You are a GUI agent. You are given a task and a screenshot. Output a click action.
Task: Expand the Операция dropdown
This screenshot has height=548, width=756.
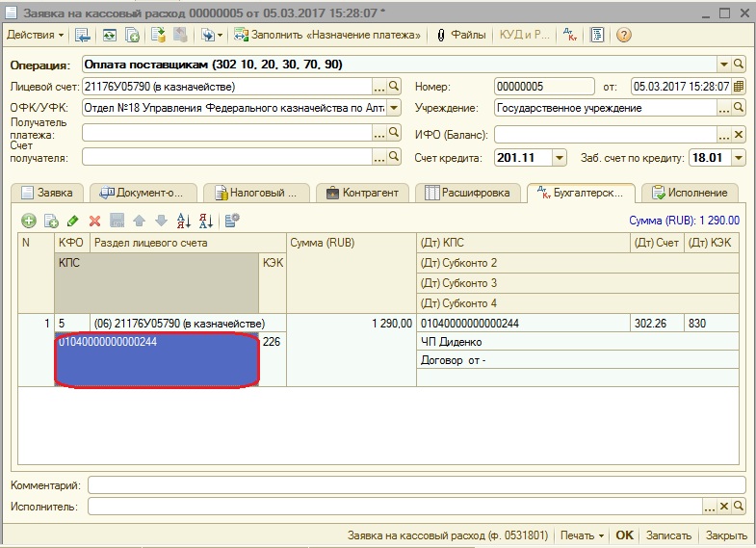click(723, 65)
